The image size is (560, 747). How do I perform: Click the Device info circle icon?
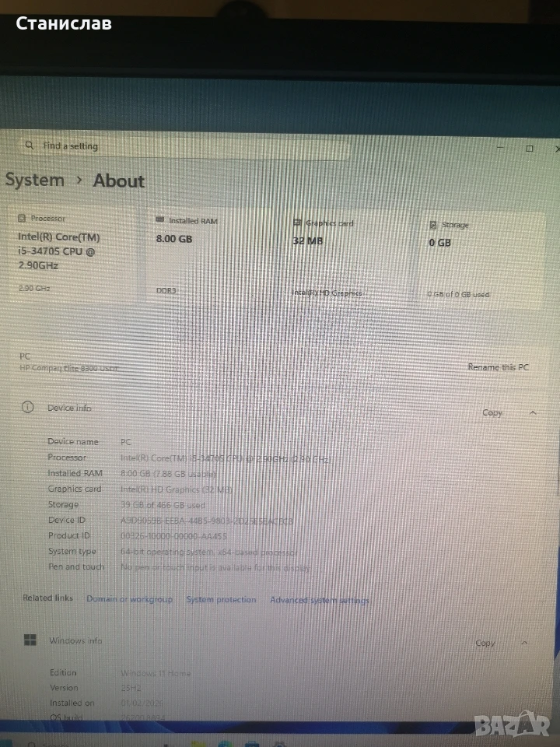28,407
